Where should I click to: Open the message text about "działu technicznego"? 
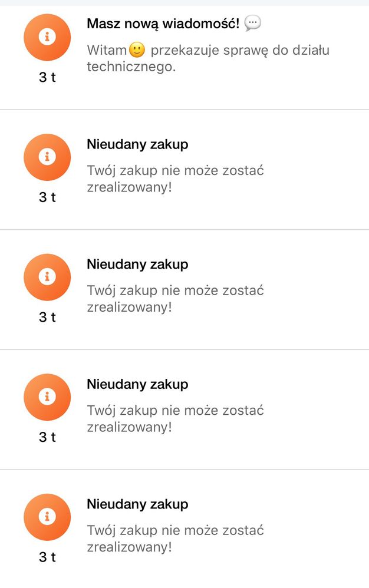[x=207, y=58]
